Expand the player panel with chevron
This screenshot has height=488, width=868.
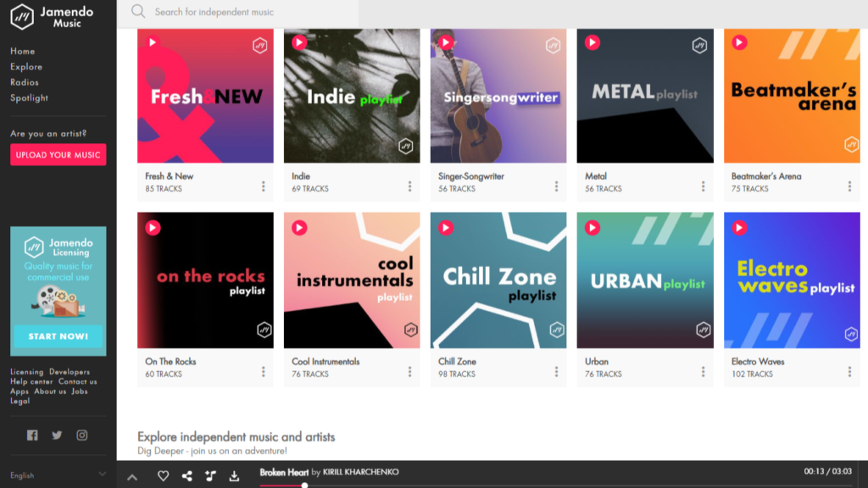click(x=132, y=477)
